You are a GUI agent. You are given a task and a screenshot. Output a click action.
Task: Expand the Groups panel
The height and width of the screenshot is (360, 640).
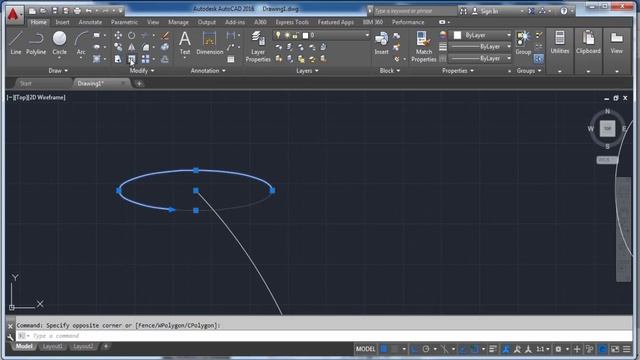[x=529, y=71]
